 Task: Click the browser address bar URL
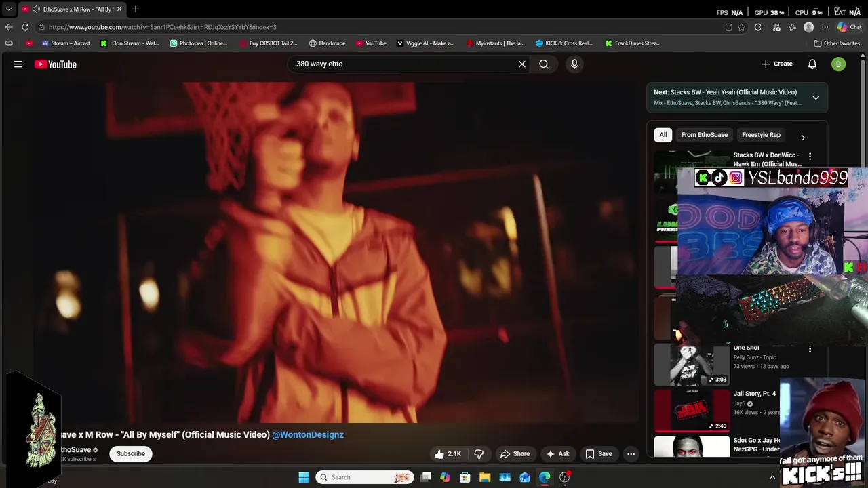click(163, 27)
